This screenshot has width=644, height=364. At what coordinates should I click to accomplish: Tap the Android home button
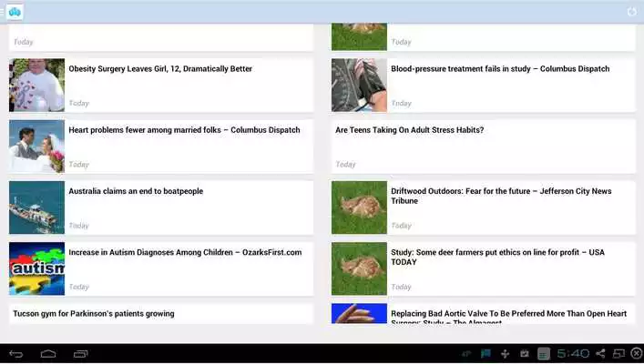click(48, 353)
